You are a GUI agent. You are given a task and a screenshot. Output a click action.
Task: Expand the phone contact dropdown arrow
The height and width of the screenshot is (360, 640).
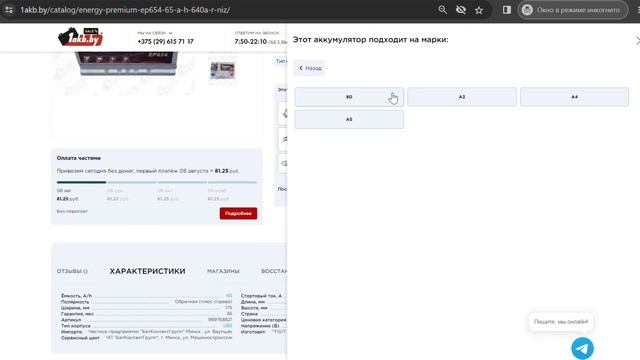(x=171, y=33)
